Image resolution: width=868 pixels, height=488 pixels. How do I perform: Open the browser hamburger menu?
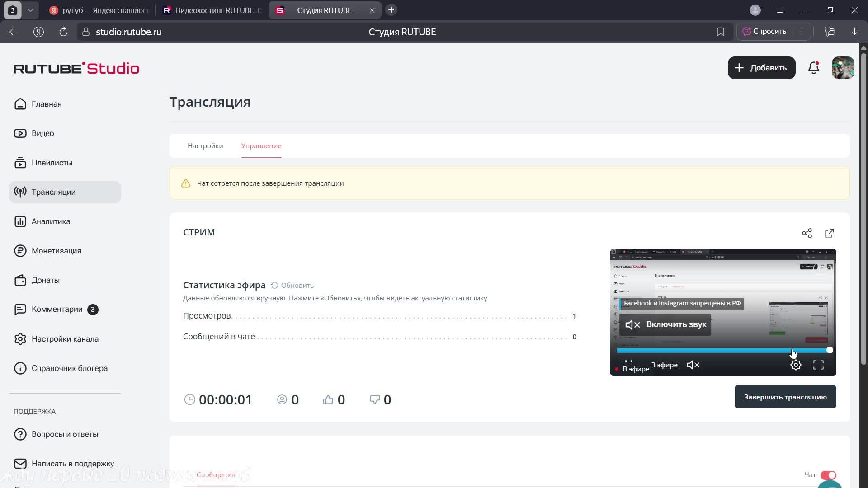[780, 10]
